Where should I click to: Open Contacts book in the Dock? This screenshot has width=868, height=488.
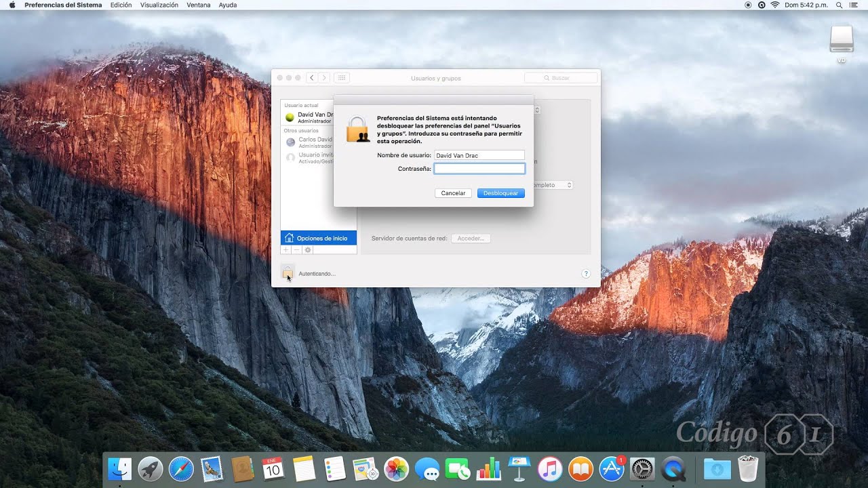[242, 468]
